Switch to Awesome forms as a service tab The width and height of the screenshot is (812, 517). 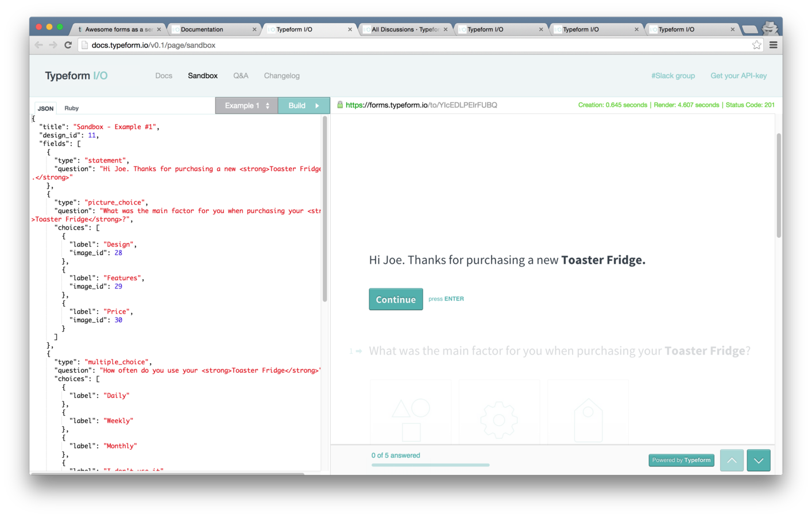click(x=119, y=29)
